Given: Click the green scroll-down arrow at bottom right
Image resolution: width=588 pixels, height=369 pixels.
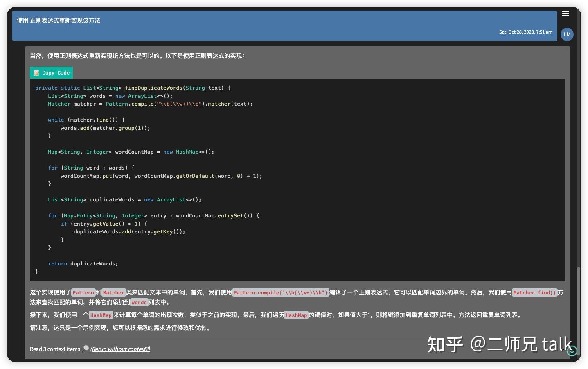Looking at the screenshot, I should pyautogui.click(x=572, y=351).
